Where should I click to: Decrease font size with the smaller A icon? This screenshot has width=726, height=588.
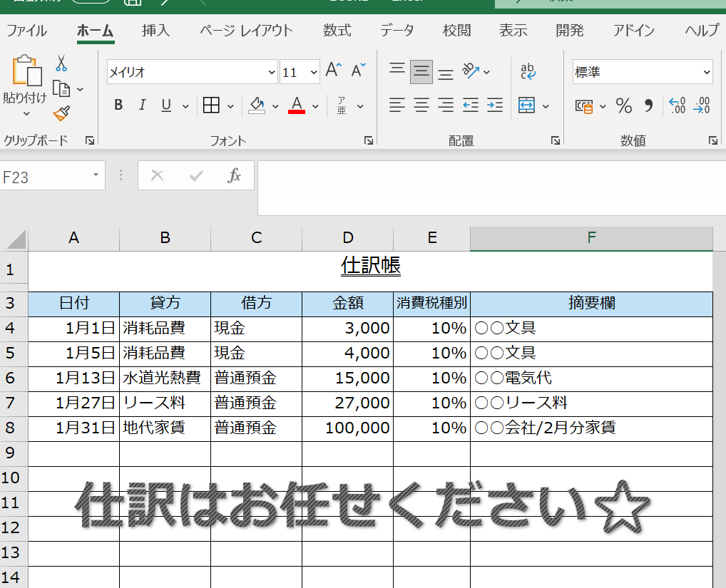[359, 71]
